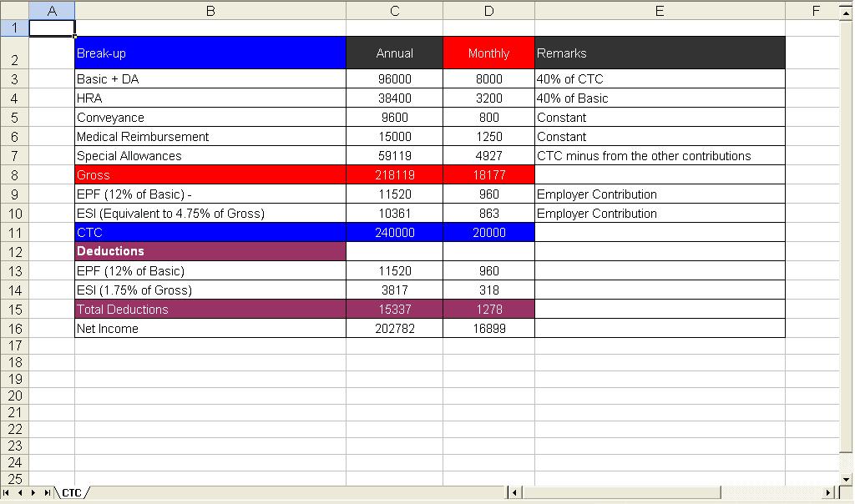Select the blue CTC row label
Screen dimensions: 855x504
click(209, 232)
